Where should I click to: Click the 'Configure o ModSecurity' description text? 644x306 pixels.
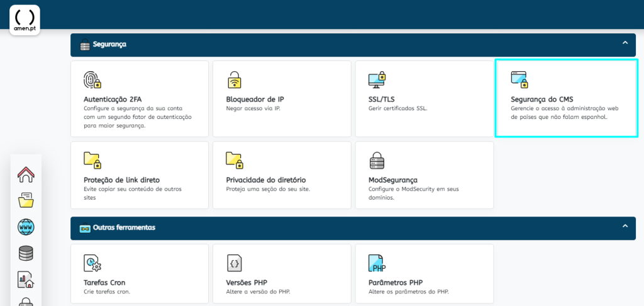[414, 193]
